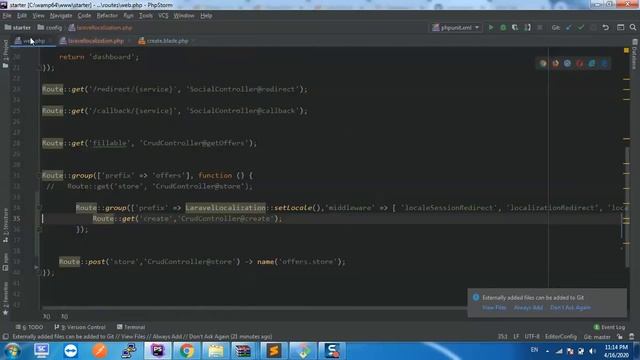Open Sublime Text from the taskbar

pyautogui.click(x=274, y=351)
